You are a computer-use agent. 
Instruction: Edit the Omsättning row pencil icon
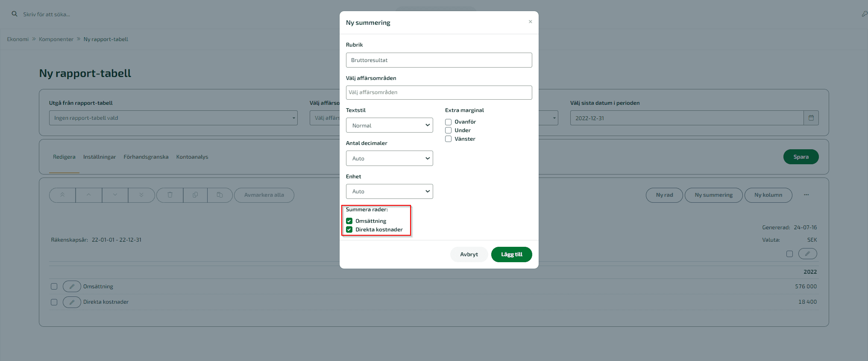coord(72,287)
